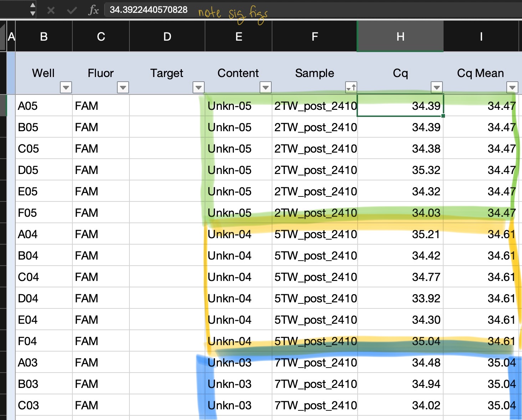Select well cell C05

click(x=44, y=148)
